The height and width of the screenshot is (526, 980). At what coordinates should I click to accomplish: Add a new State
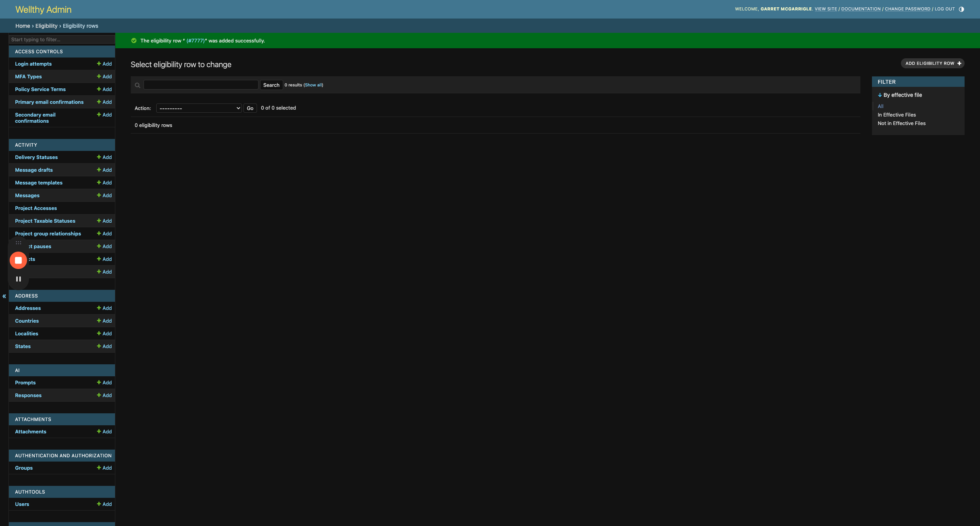104,346
